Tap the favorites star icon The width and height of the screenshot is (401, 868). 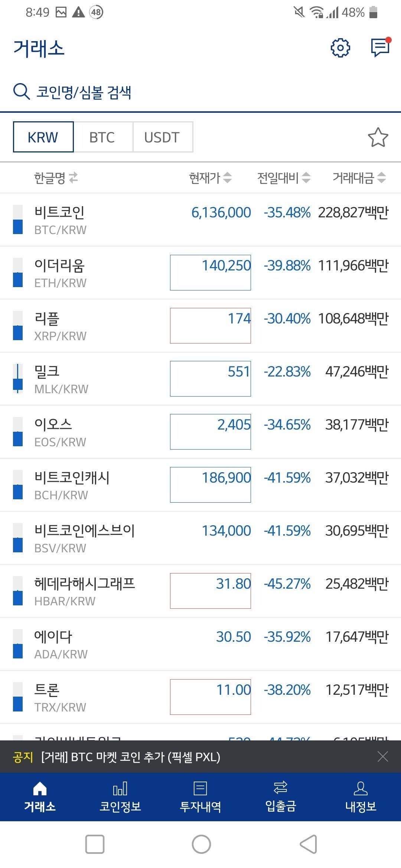(378, 137)
